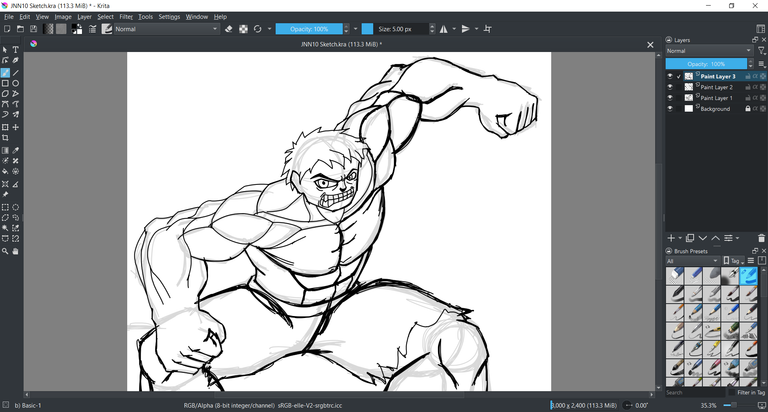
Task: Close the JNN10 Sketch document tab
Action: pyautogui.click(x=650, y=45)
